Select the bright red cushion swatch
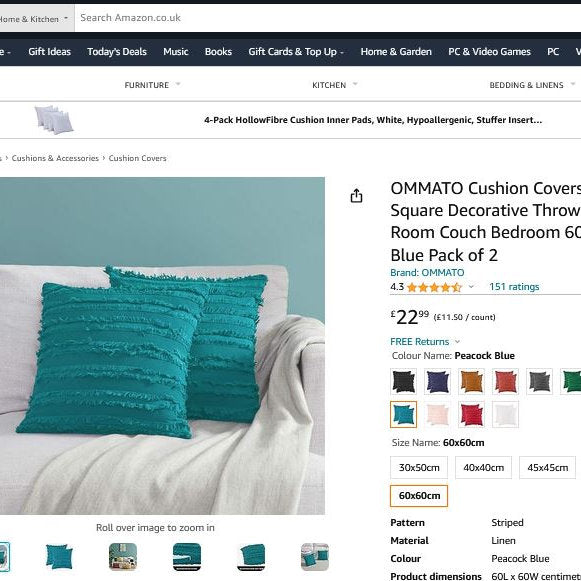The image size is (581, 581). 471,414
